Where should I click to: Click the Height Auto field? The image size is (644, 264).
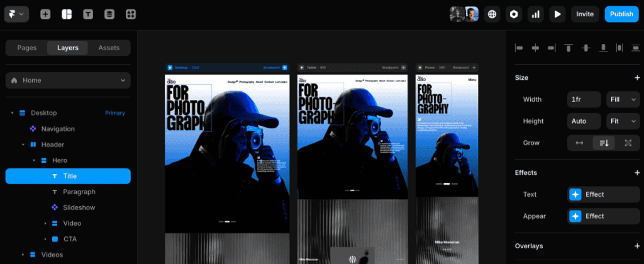[x=584, y=121]
